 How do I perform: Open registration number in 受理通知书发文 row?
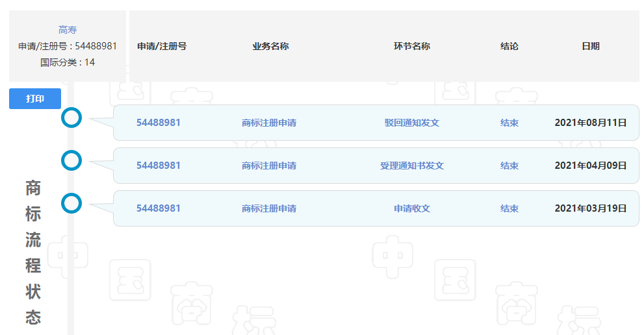click(x=158, y=166)
